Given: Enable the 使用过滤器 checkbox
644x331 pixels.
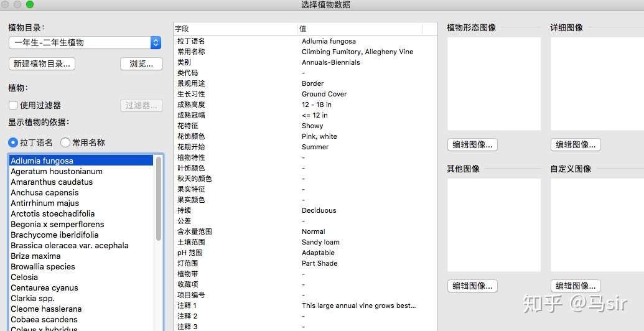Looking at the screenshot, I should [13, 105].
